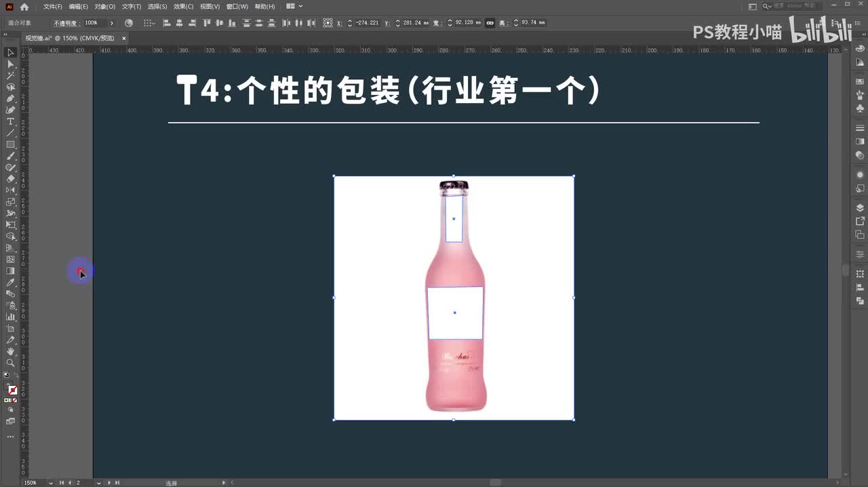The height and width of the screenshot is (487, 868).
Task: Open the artboard number dropdown
Action: [x=99, y=483]
